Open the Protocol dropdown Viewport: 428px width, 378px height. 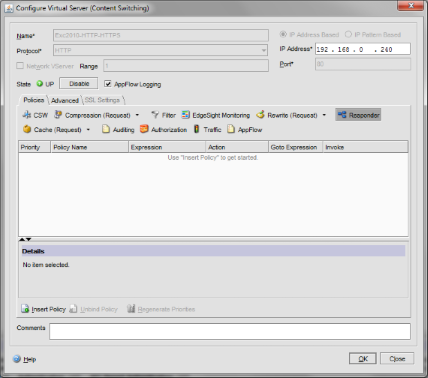[x=264, y=50]
